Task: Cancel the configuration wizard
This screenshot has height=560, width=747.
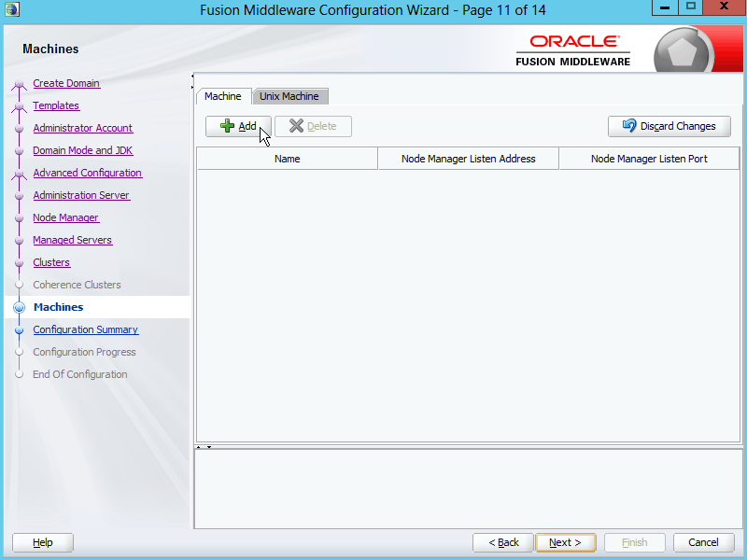Action: [703, 542]
